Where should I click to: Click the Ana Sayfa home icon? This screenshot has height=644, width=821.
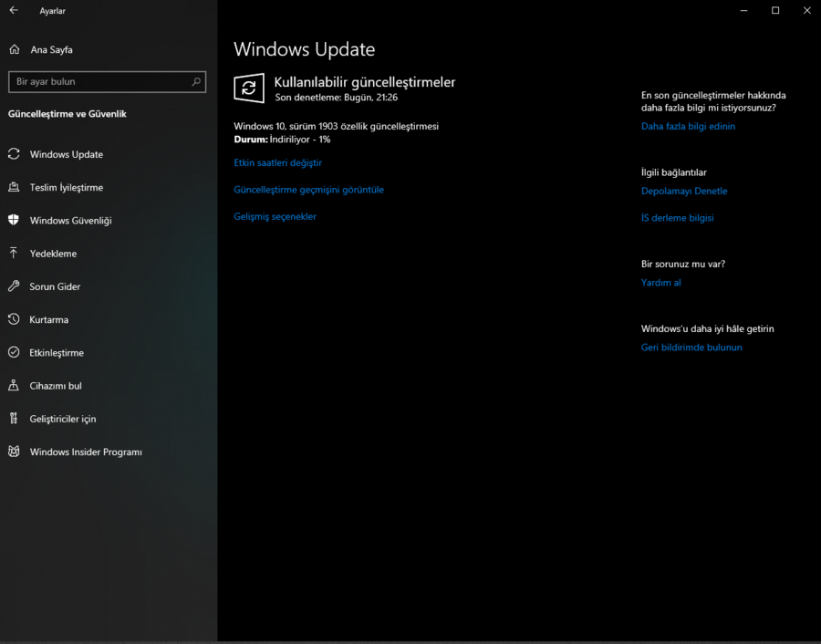[x=14, y=49]
